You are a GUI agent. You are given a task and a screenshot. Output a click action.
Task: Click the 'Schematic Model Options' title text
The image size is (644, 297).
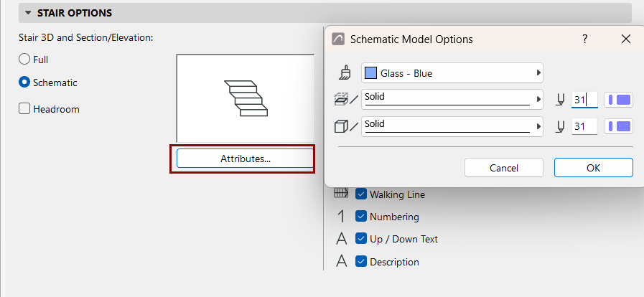click(x=411, y=39)
